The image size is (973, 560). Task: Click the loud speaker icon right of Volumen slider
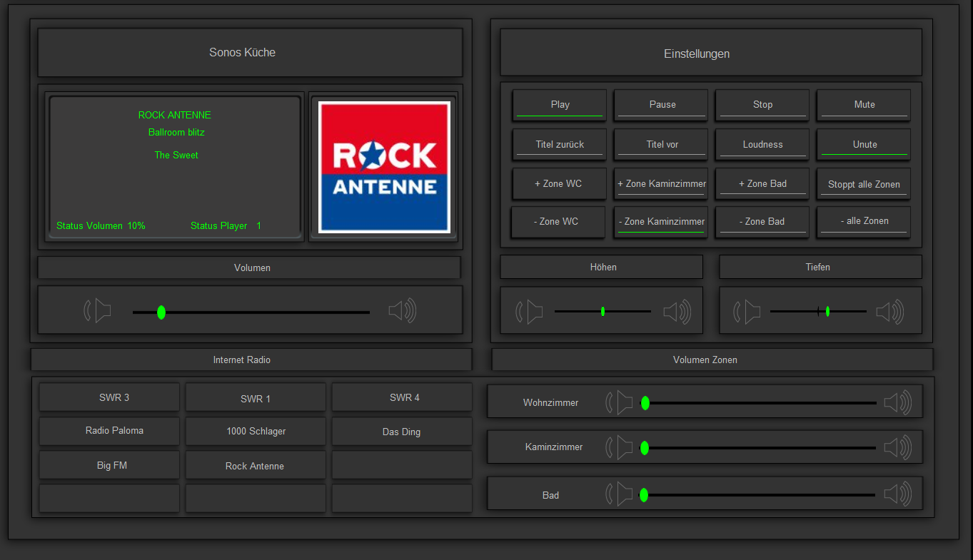[402, 311]
